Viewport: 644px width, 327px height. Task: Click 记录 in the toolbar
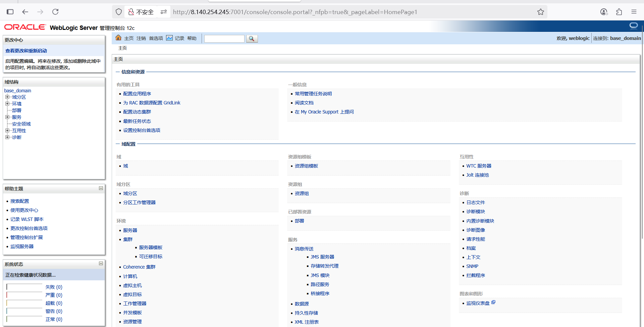tap(179, 38)
